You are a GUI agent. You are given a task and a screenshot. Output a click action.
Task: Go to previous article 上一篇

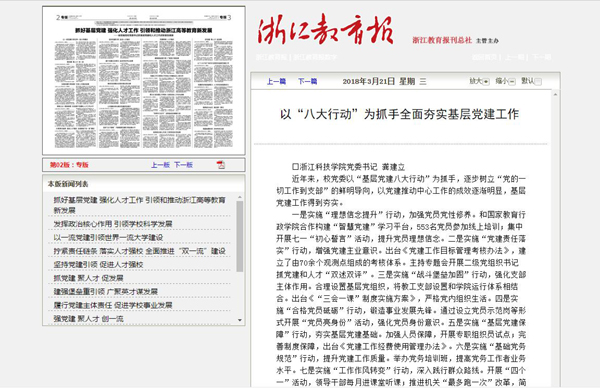click(x=276, y=82)
